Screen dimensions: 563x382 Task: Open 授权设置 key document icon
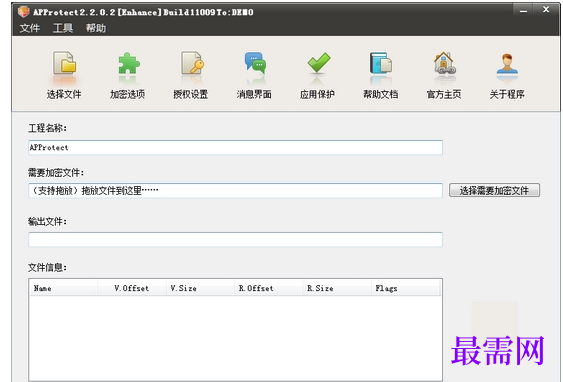tap(191, 63)
